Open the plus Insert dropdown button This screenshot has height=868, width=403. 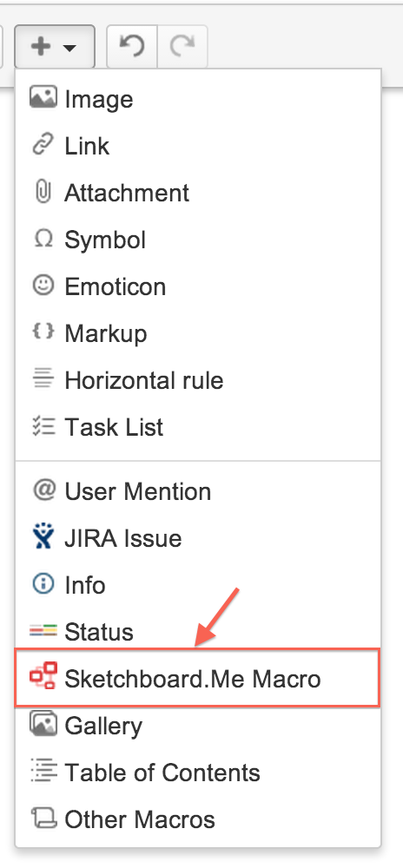54,47
